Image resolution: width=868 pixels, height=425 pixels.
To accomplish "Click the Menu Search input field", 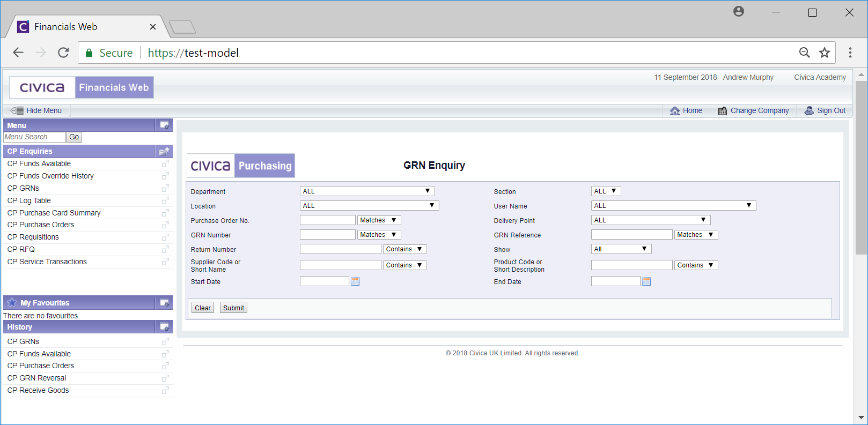I will click(34, 137).
